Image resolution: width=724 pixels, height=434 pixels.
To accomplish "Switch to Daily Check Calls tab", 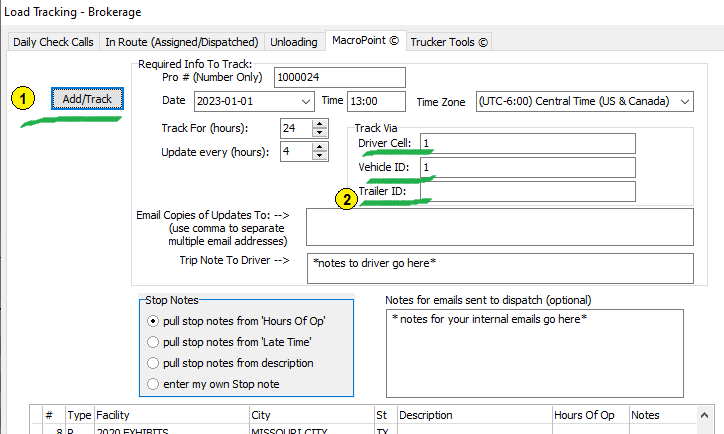I will 52,42.
